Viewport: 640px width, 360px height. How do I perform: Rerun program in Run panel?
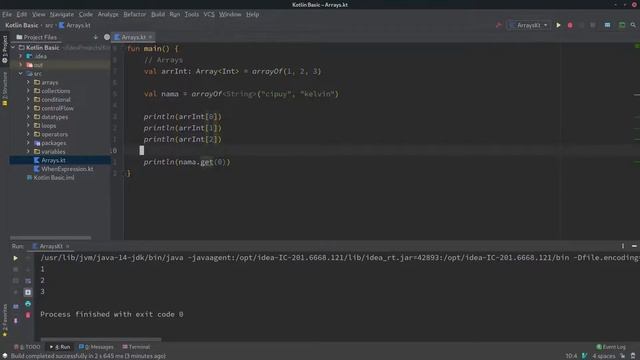point(16,258)
